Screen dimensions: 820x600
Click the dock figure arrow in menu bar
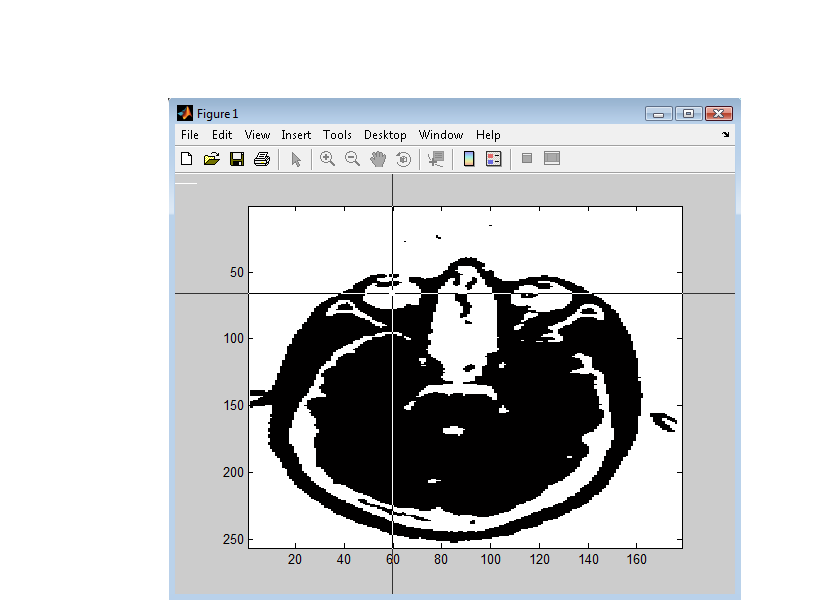[726, 135]
